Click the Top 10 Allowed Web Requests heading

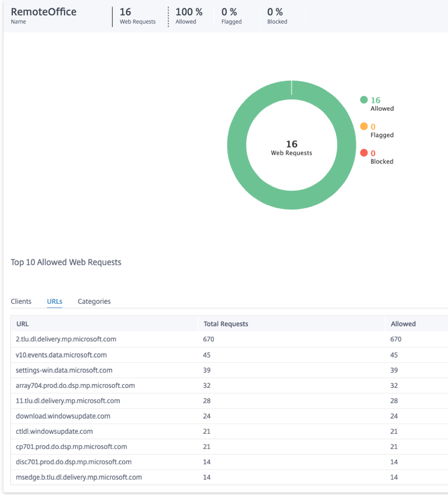click(x=66, y=262)
